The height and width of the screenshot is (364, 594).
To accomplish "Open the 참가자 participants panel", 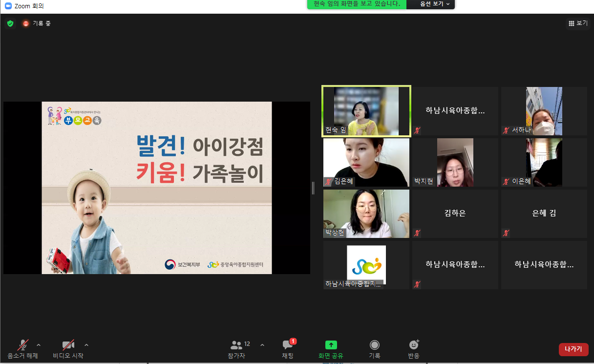I will point(236,349).
